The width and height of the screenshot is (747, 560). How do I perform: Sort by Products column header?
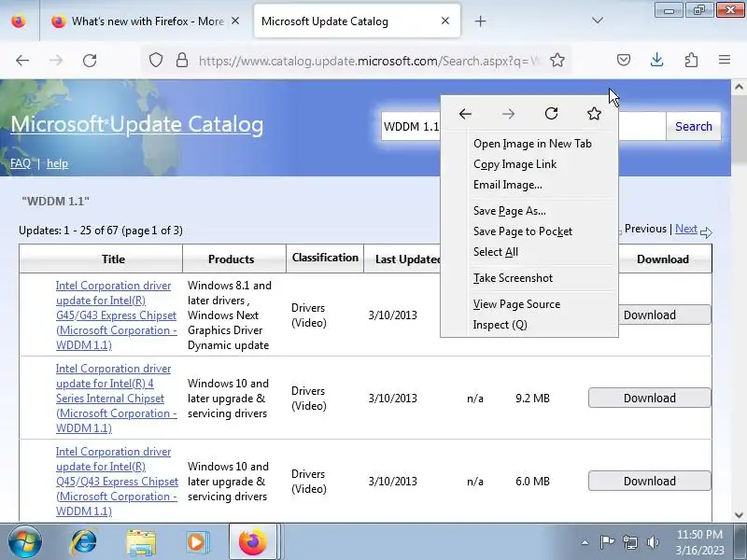[231, 259]
